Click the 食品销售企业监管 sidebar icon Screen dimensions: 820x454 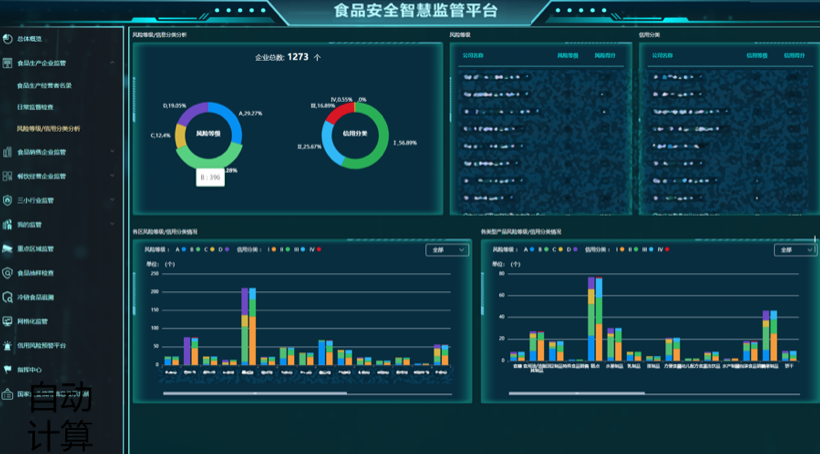coord(8,152)
